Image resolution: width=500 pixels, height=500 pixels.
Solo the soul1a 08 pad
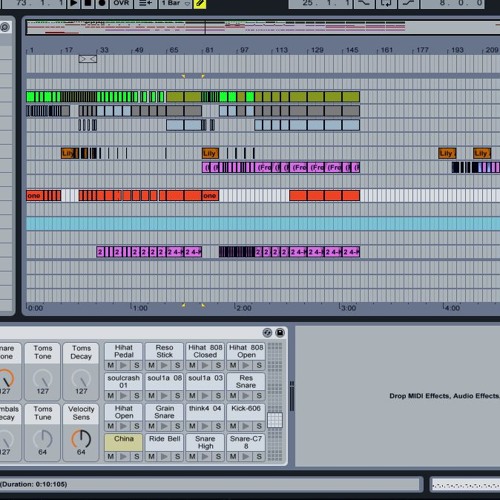(x=177, y=396)
